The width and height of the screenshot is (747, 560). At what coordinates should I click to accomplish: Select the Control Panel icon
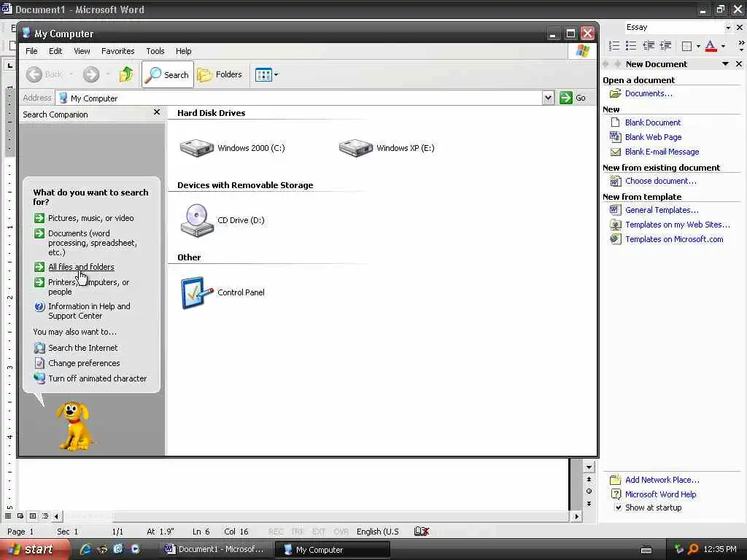[x=222, y=292]
